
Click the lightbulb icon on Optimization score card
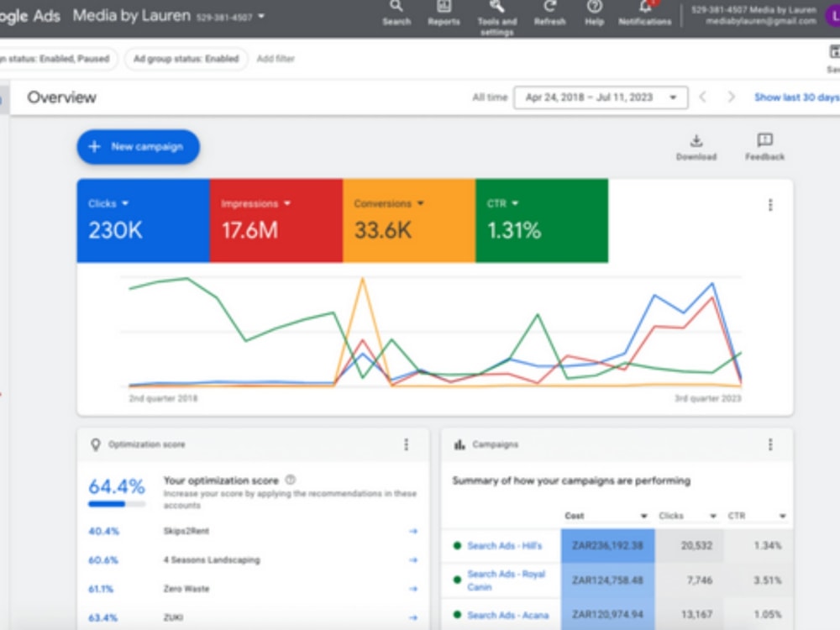(96, 444)
